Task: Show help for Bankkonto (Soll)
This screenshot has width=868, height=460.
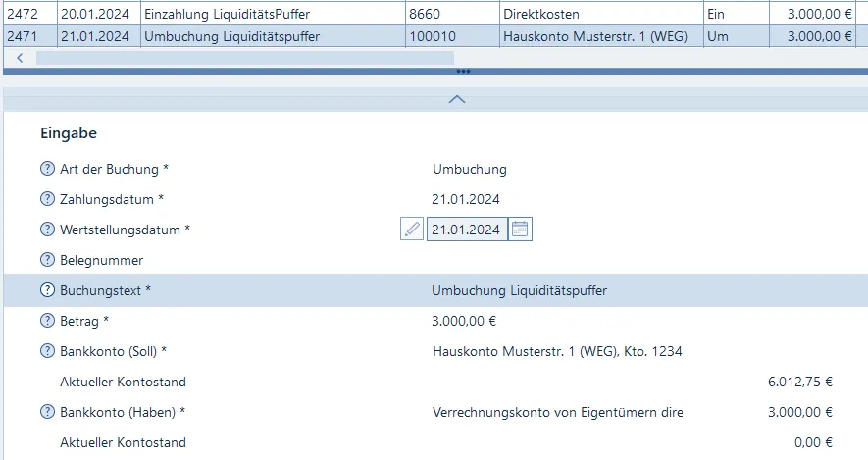Action: [x=47, y=351]
